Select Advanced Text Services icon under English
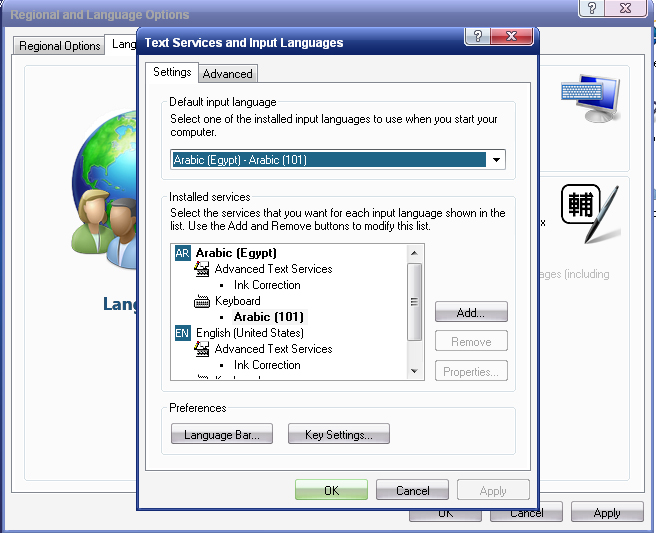This screenshot has width=656, height=533. point(202,349)
